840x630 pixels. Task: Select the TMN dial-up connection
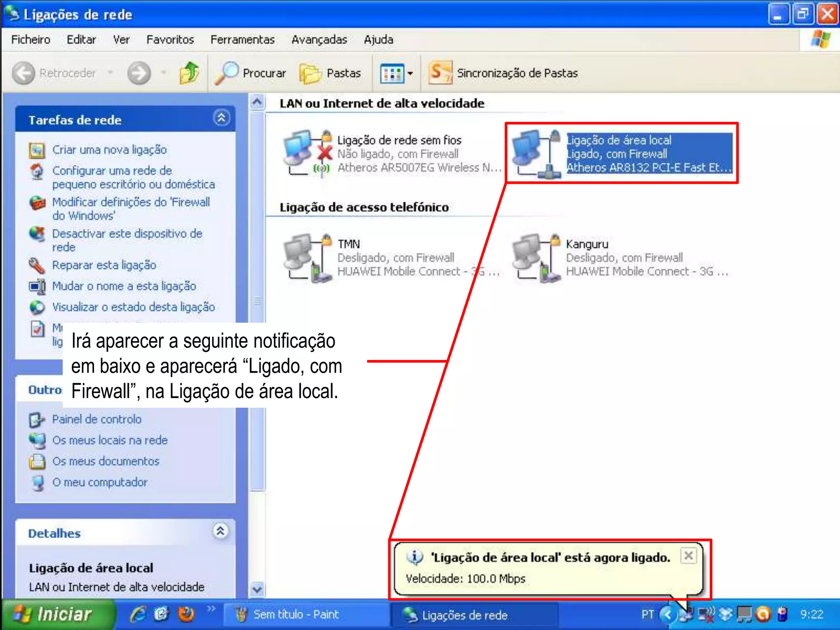[x=391, y=258]
